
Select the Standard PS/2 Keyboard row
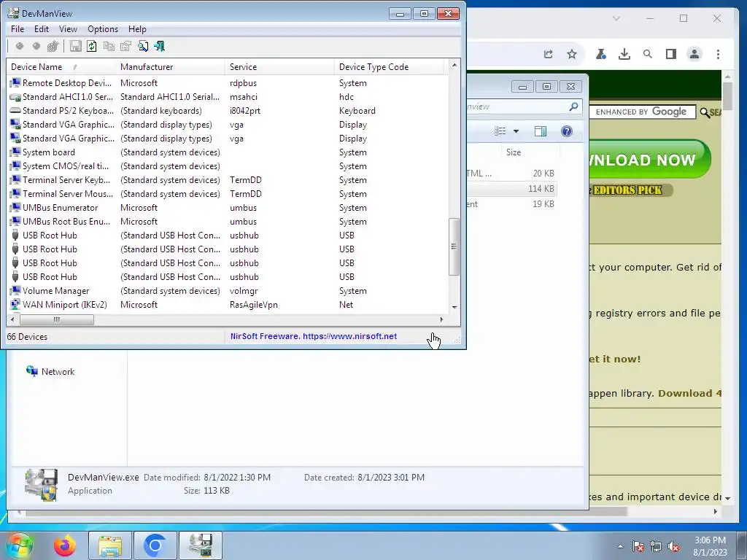click(x=228, y=111)
